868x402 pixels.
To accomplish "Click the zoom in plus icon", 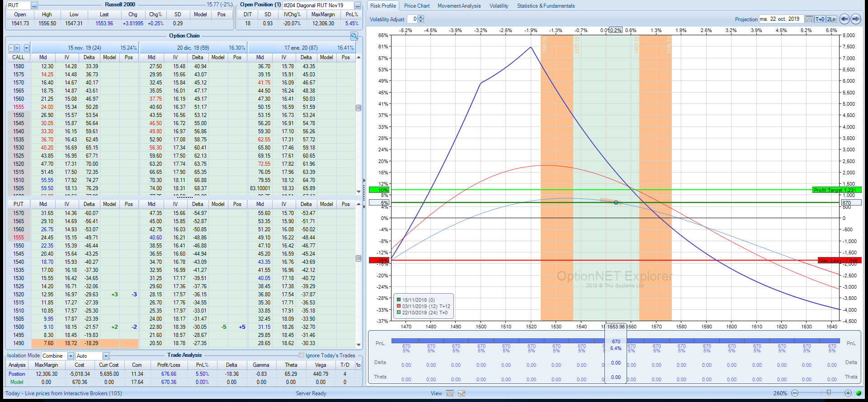I will (848, 393).
